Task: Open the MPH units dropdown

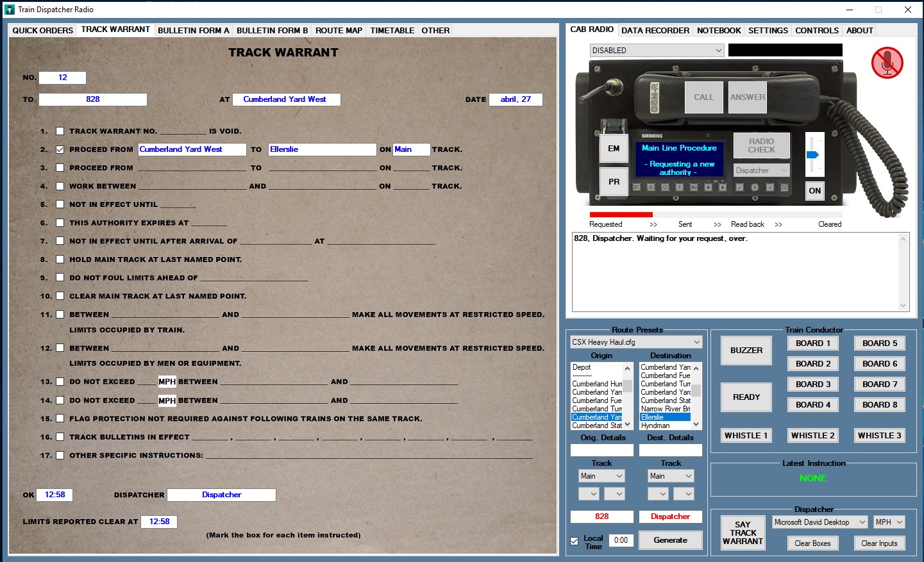Action: [x=889, y=522]
